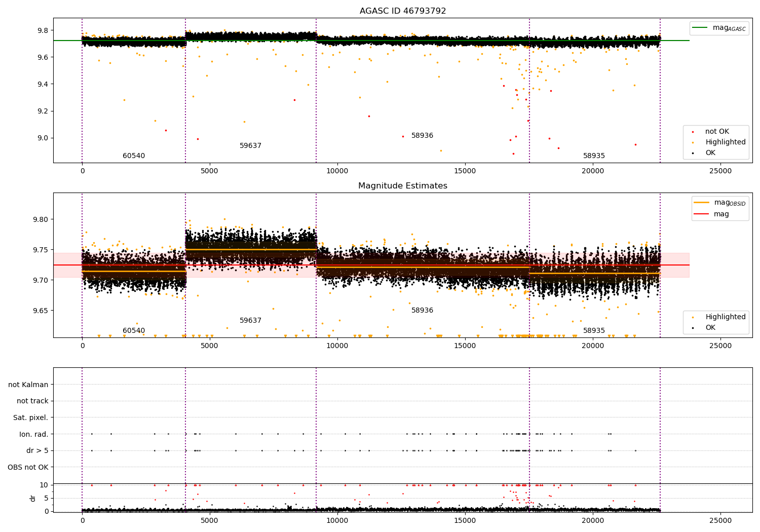This screenshot has width=760, height=532.
Task: Click the 9.4 tick on the top plot
Action: [x=43, y=84]
